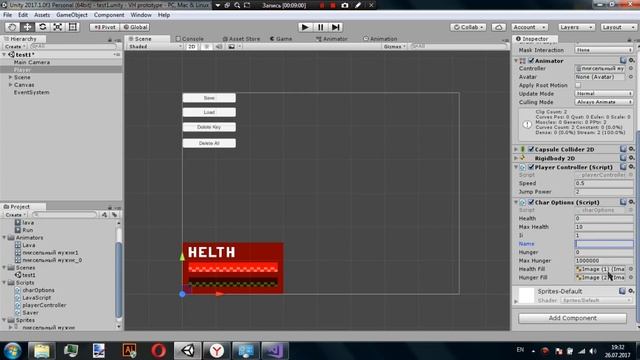Toggle Pivot/Center handle position
This screenshot has height=360, width=640.
104,27
